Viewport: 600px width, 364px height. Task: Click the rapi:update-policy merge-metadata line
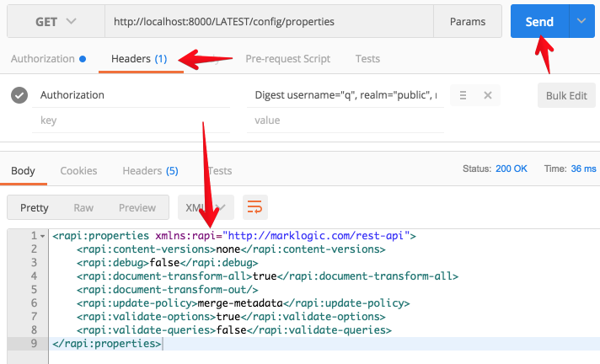pyautogui.click(x=243, y=303)
